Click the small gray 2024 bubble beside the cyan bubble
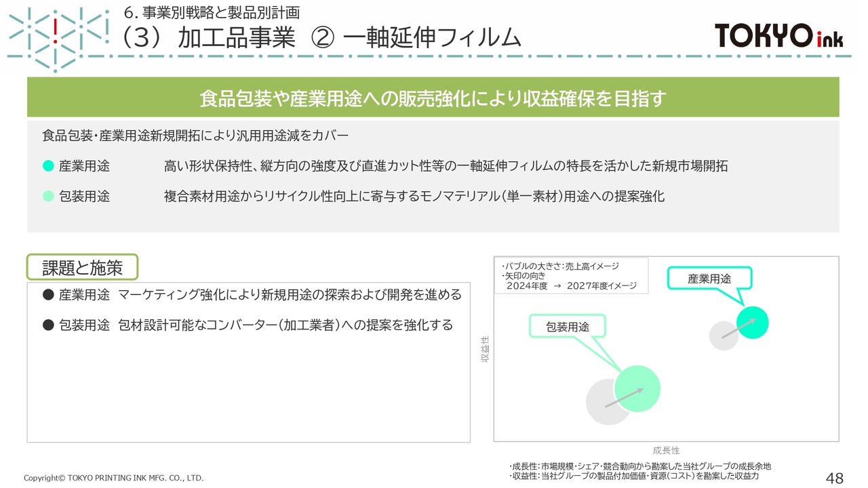Viewport: 868px width, 488px height. pyautogui.click(x=724, y=336)
